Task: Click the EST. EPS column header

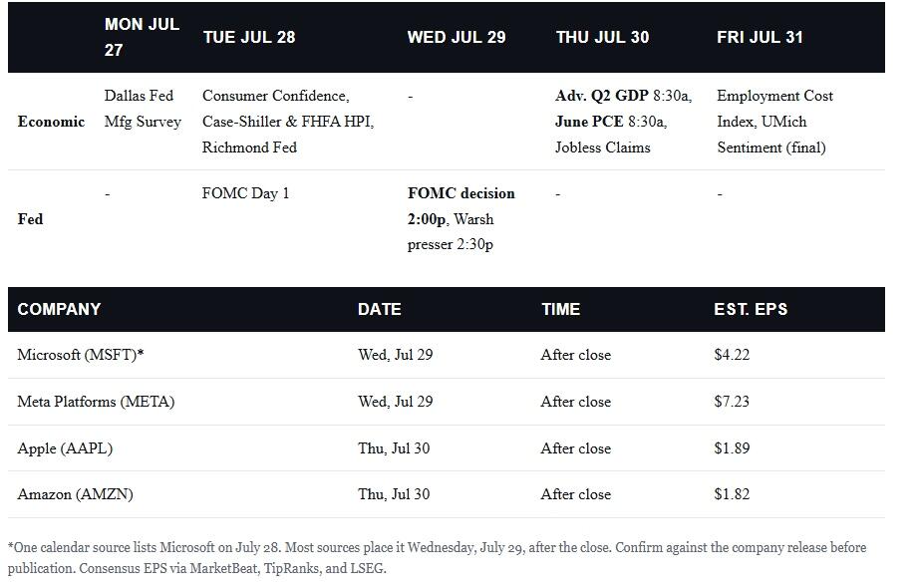Action: point(751,309)
